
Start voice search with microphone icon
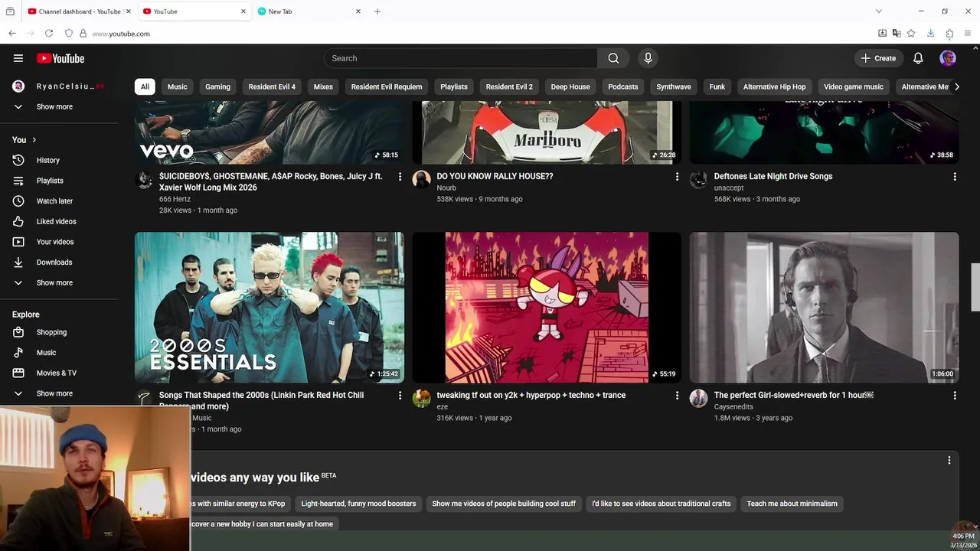[648, 58]
